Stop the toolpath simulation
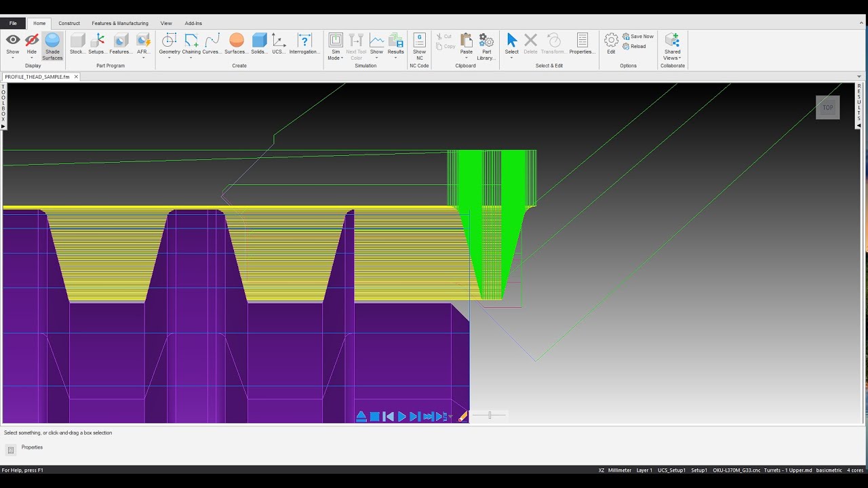Screen dimensions: 868x488 [374, 416]
